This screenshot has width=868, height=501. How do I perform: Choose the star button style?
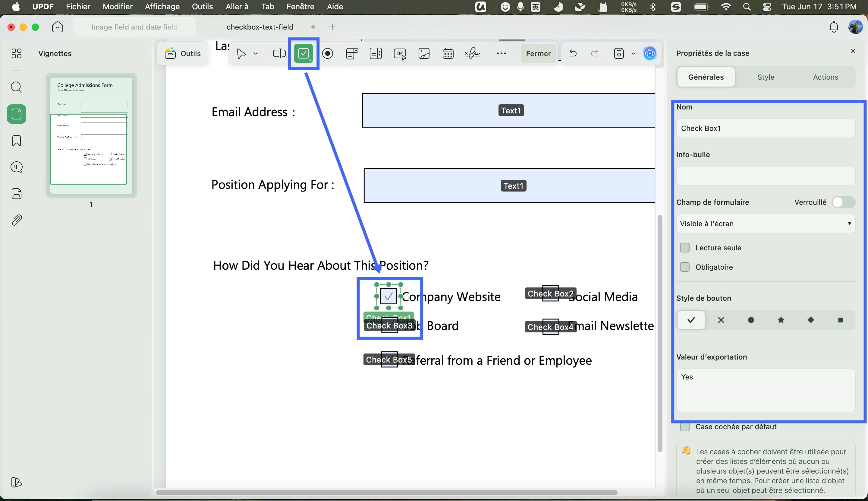click(x=781, y=320)
